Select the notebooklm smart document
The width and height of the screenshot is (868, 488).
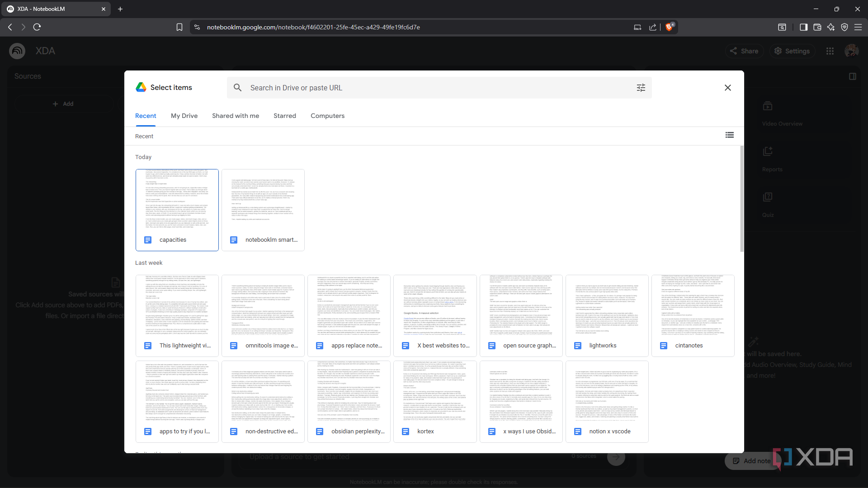263,210
